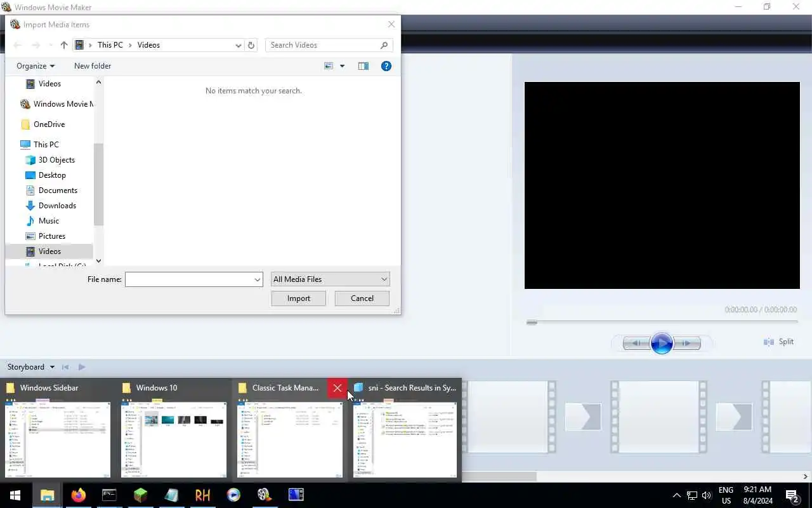812x508 pixels.
Task: Create a New folder
Action: (x=93, y=66)
